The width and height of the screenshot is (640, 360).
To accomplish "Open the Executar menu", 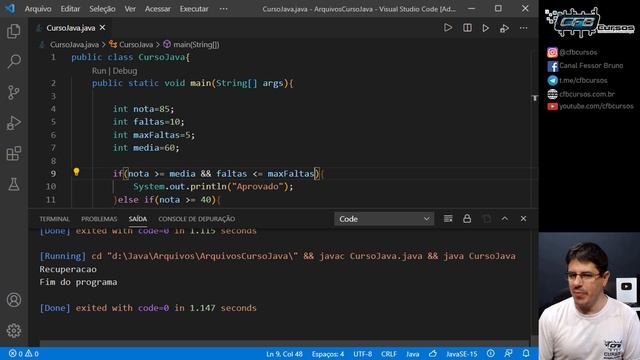I will pos(194,9).
